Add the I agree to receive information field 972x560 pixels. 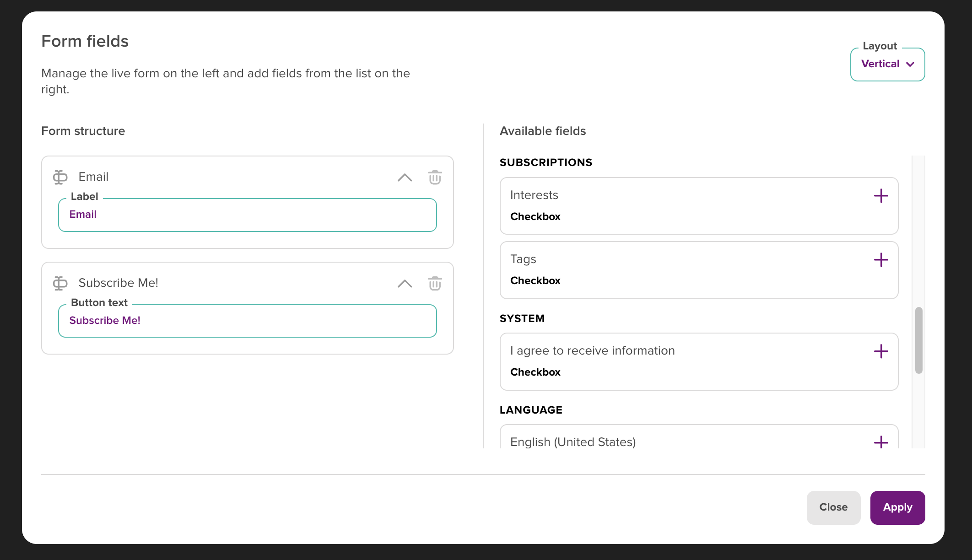tap(881, 351)
